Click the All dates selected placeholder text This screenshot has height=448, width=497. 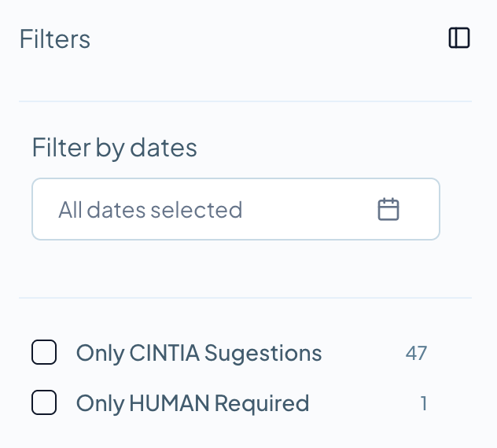[x=150, y=210]
